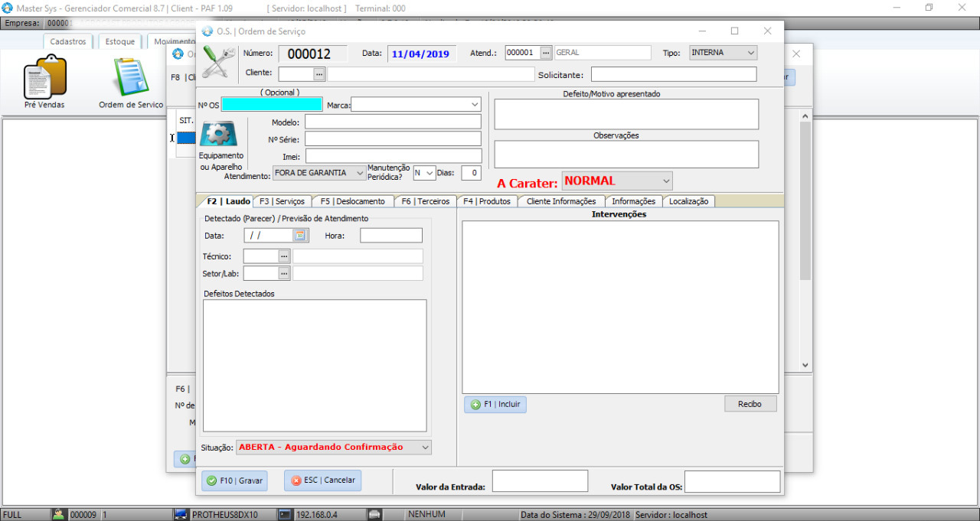
Task: Save with F10 | Gravar button
Action: (x=234, y=480)
